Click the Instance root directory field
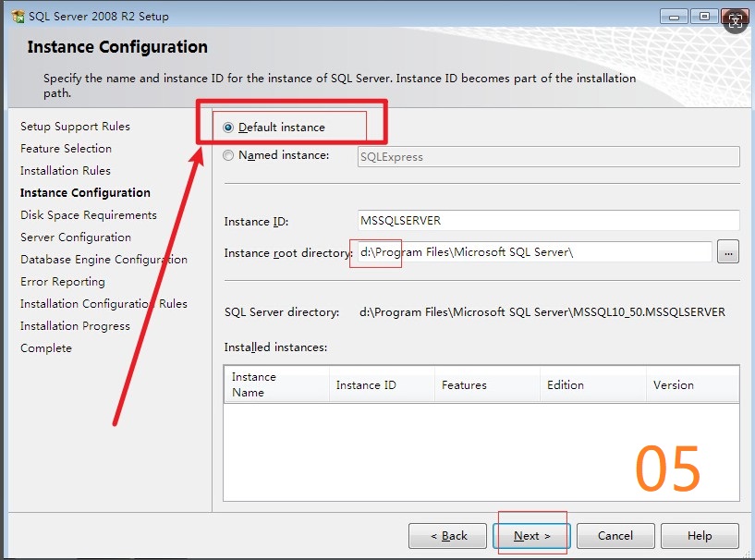755x560 pixels. click(x=534, y=252)
